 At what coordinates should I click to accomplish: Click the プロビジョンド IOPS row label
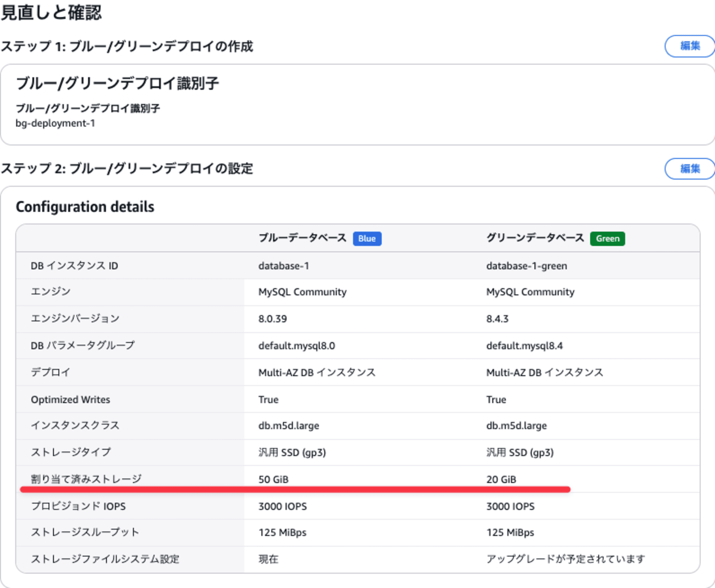pos(78,506)
